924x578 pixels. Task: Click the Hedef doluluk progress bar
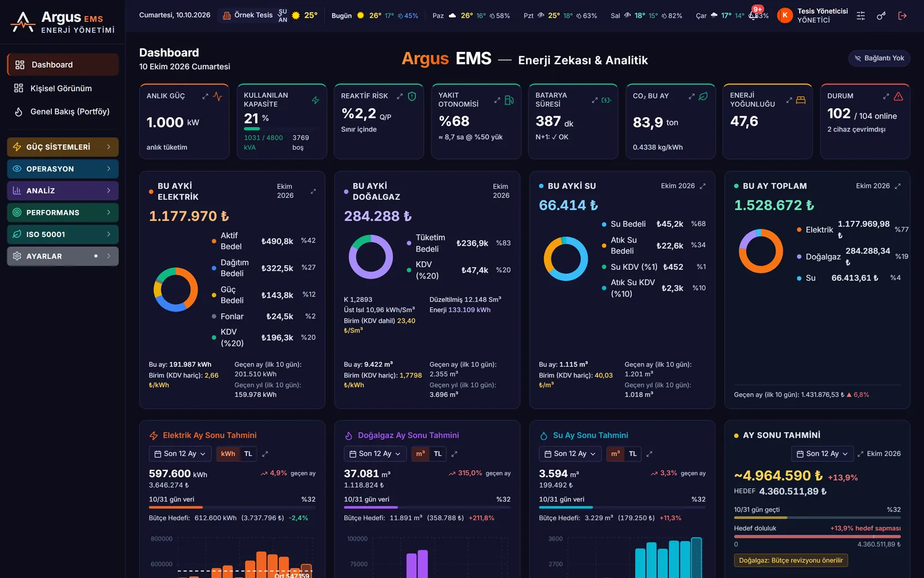point(817,536)
